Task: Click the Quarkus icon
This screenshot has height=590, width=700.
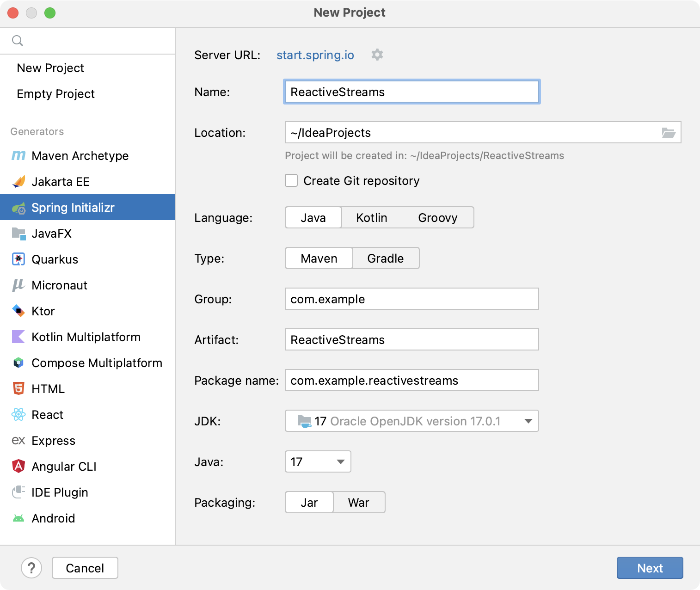Action: click(x=18, y=259)
